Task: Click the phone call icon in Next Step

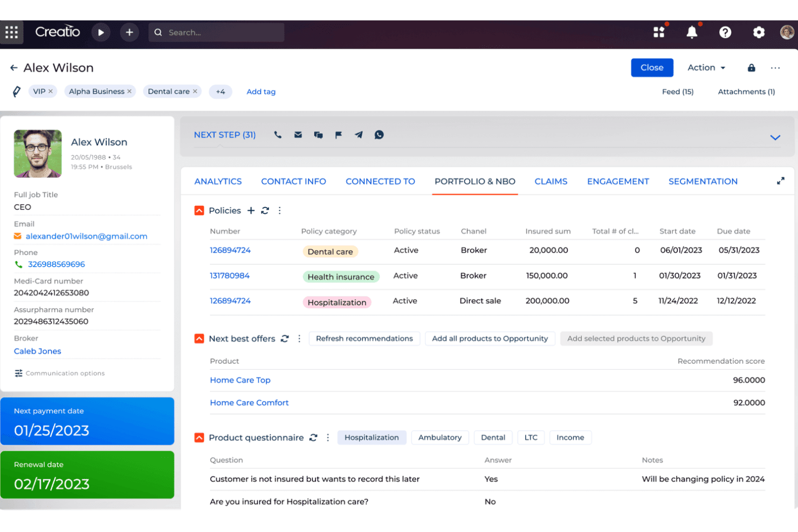Action: [278, 135]
